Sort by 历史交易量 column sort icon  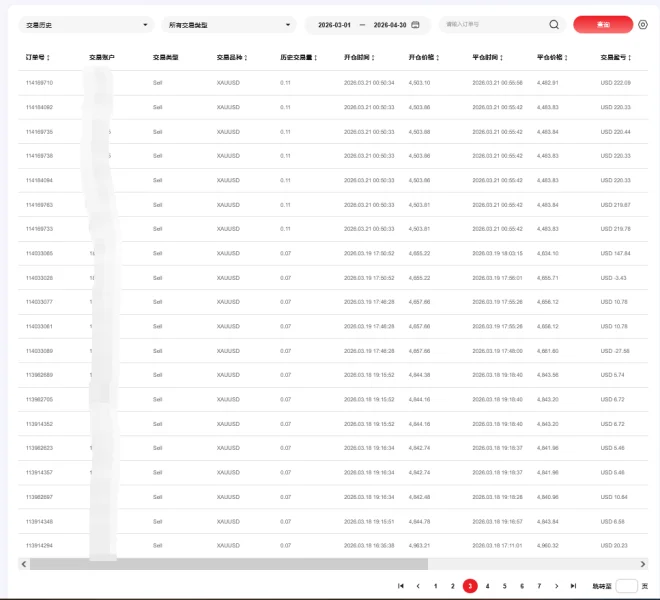(x=315, y=58)
